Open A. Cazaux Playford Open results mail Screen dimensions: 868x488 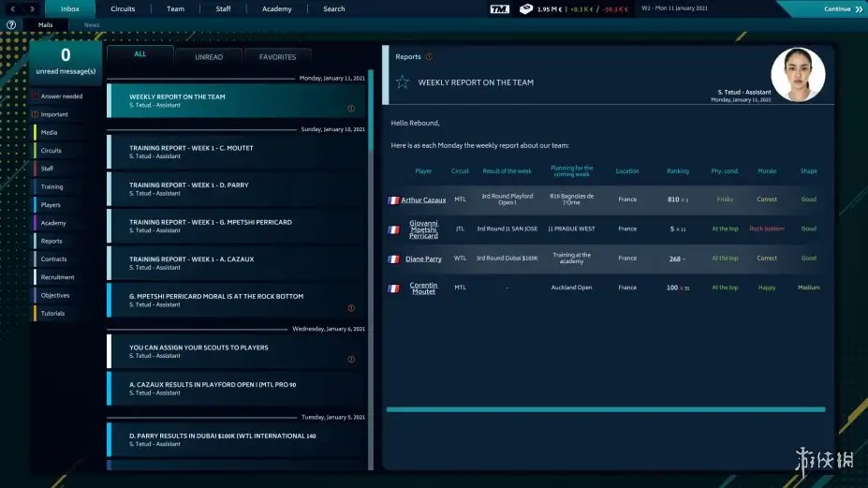pos(237,389)
